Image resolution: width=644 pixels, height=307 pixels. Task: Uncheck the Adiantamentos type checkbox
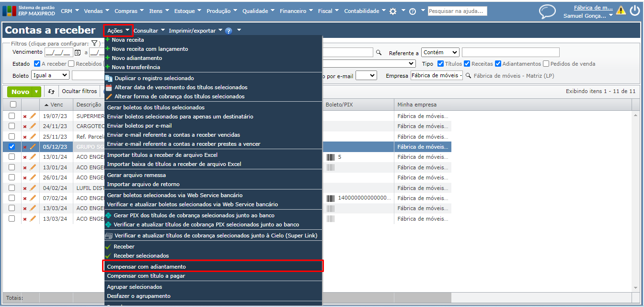click(x=498, y=64)
